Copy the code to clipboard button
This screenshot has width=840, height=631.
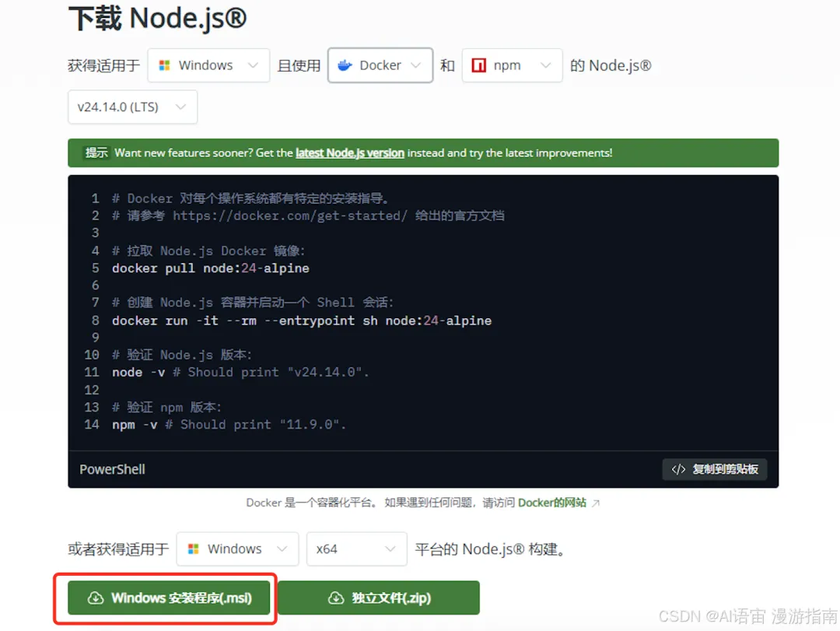(x=714, y=469)
